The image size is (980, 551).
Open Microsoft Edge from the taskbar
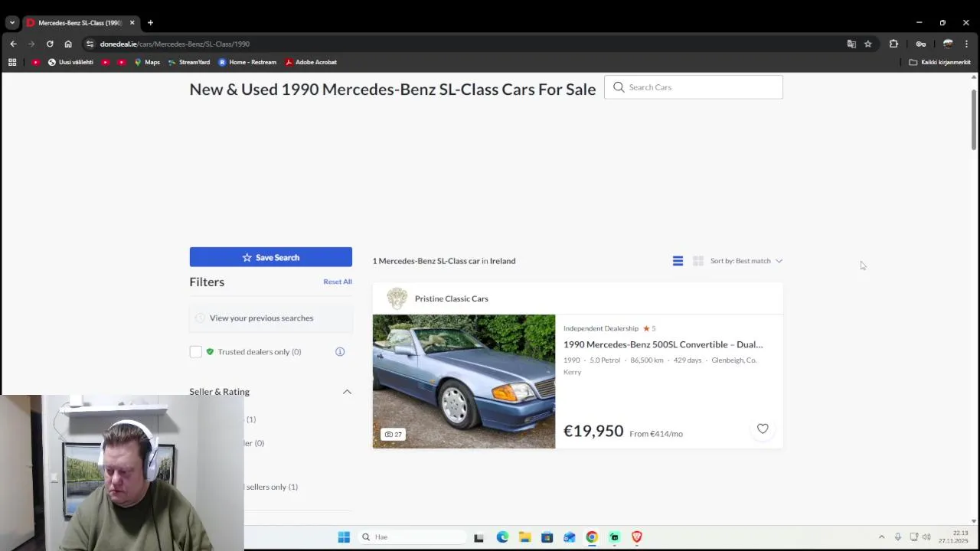(x=502, y=537)
